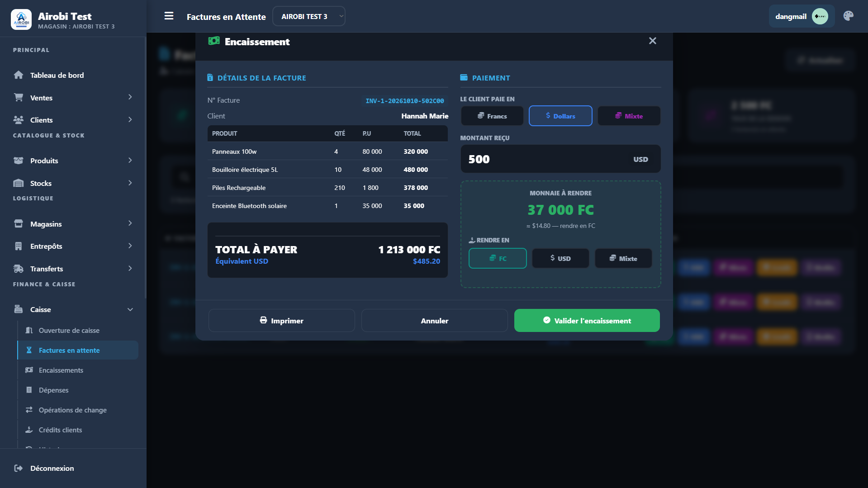
Task: Return change in FC
Action: pyautogui.click(x=498, y=258)
